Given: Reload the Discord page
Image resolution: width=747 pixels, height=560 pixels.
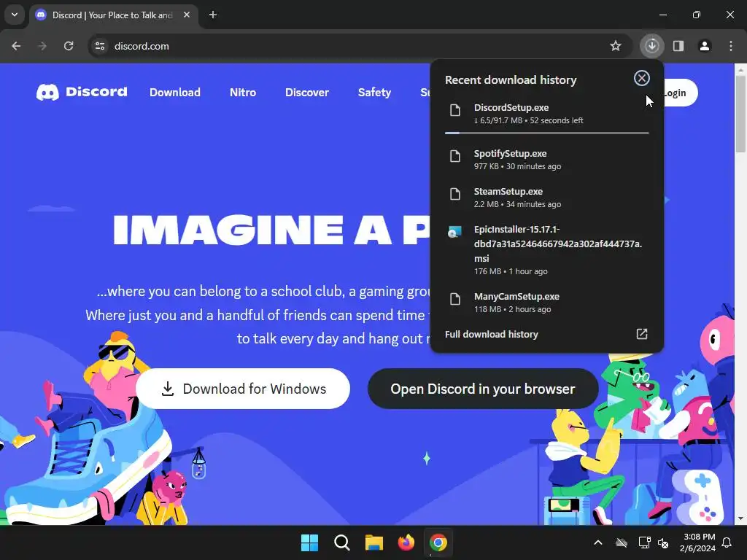Looking at the screenshot, I should [69, 46].
